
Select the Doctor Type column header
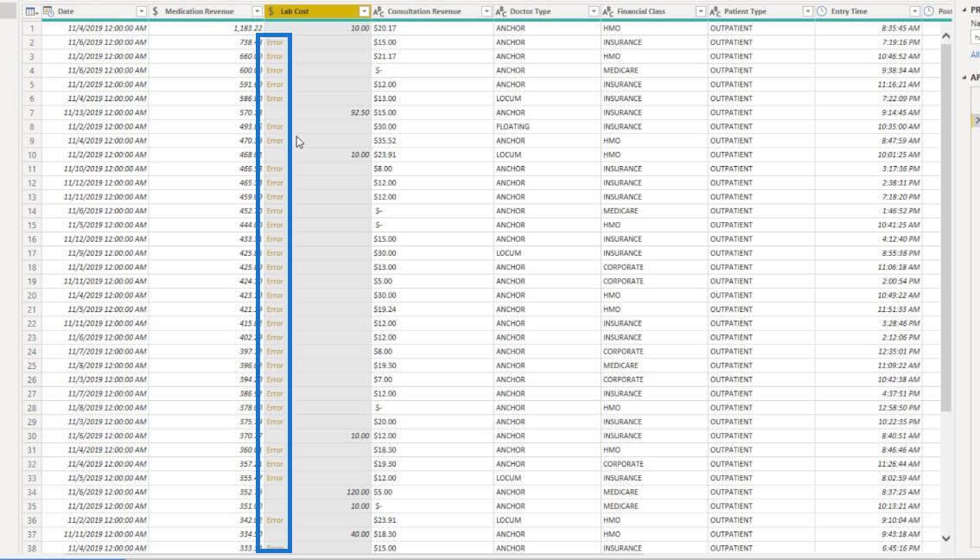click(x=547, y=11)
